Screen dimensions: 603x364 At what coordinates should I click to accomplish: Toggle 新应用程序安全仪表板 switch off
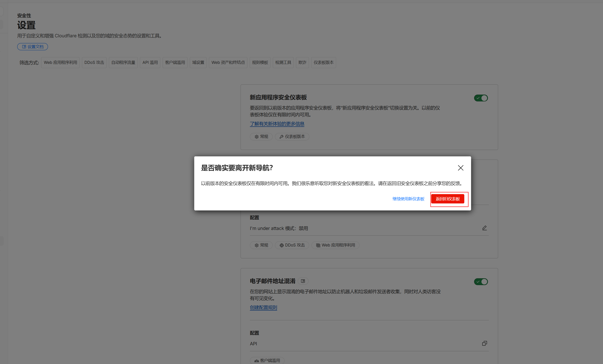pyautogui.click(x=481, y=98)
